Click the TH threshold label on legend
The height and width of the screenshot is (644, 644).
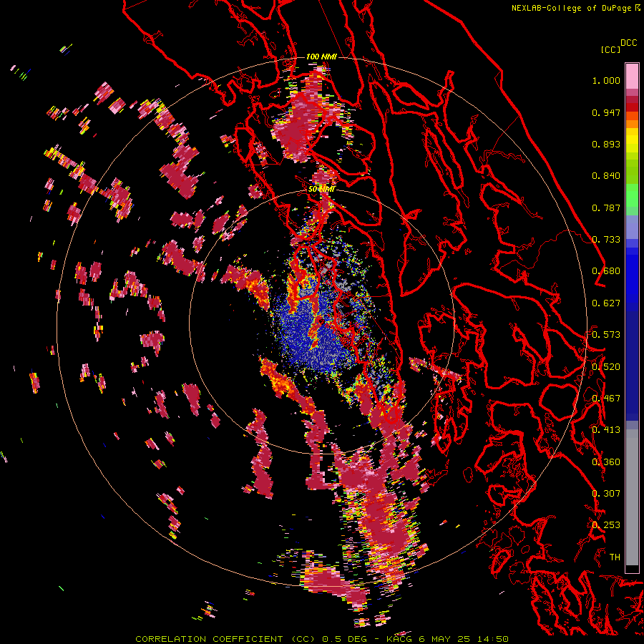point(615,557)
